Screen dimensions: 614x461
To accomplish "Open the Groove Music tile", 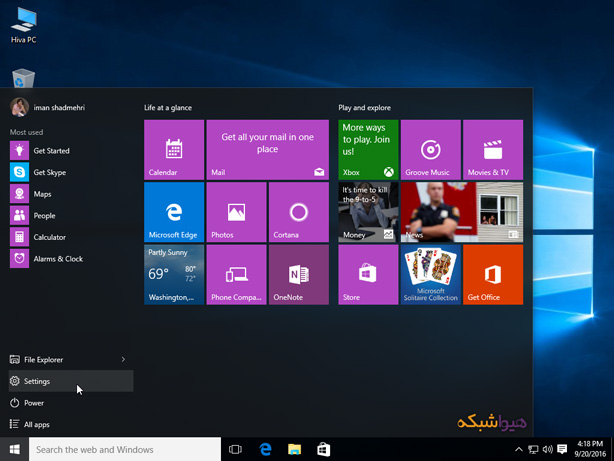I will [430, 150].
